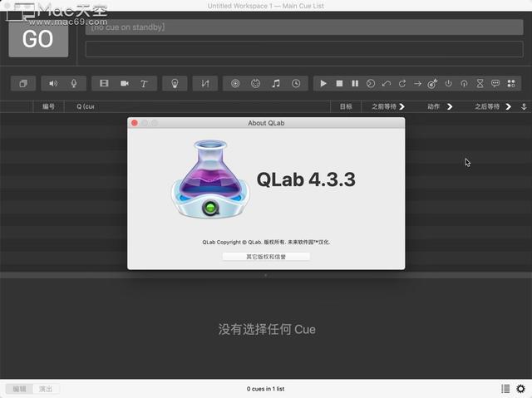Add a Load cue
The image size is (532, 398).
[x=371, y=83]
